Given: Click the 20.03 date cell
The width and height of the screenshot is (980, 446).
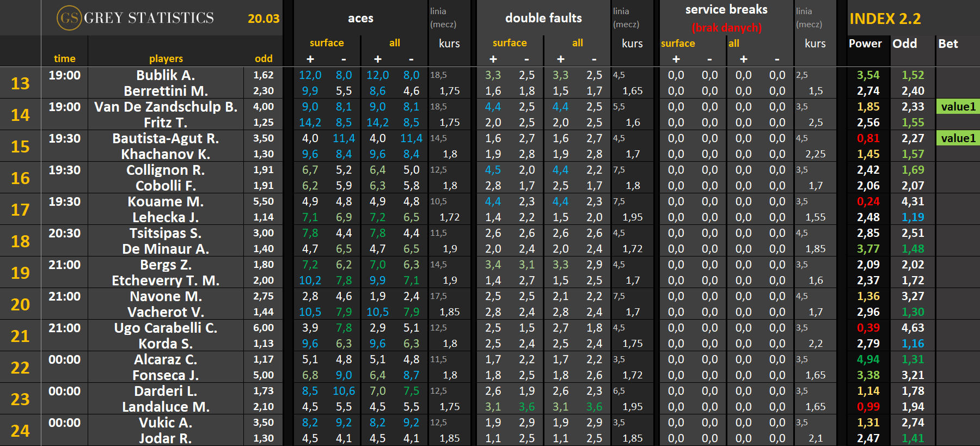Looking at the screenshot, I should [x=264, y=19].
